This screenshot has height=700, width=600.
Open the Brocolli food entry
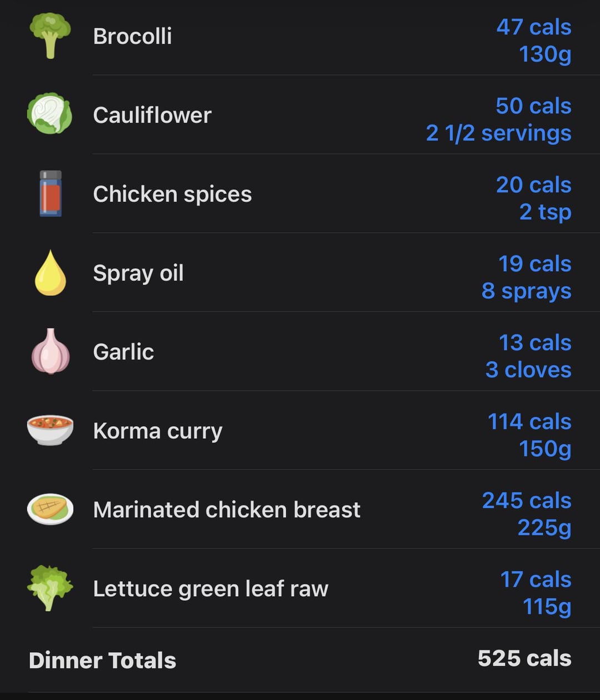132,36
